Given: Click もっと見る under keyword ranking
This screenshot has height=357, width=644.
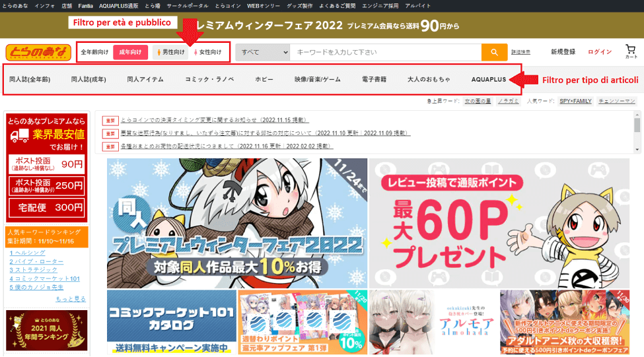Looking at the screenshot, I should (71, 299).
